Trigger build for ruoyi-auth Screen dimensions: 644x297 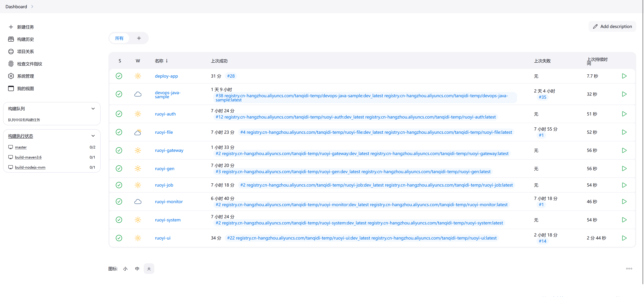624,114
